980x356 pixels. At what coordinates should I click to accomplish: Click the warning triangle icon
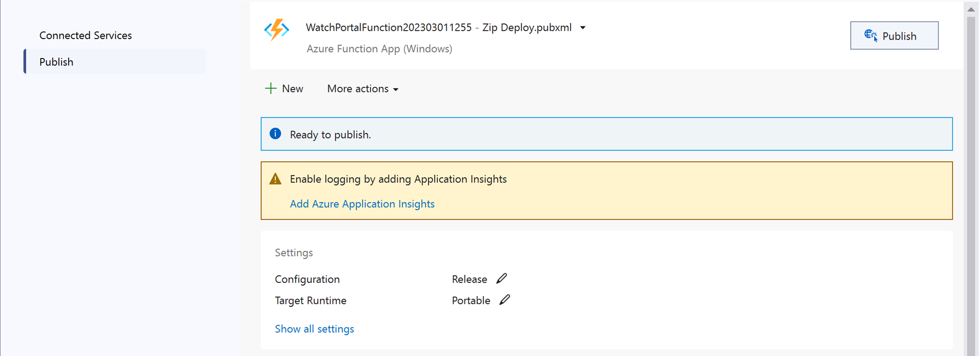pos(275,179)
